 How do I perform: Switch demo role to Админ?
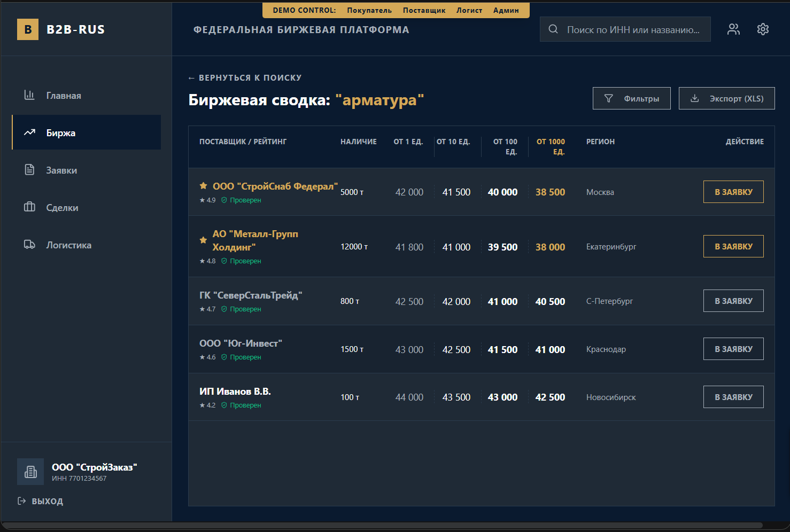[506, 10]
